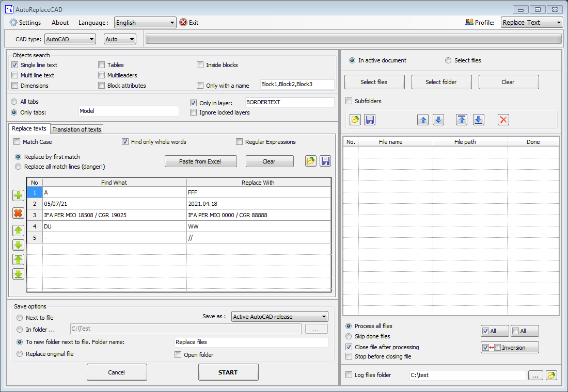The width and height of the screenshot is (568, 392).
Task: Open Settings via the gear icon
Action: click(x=13, y=23)
